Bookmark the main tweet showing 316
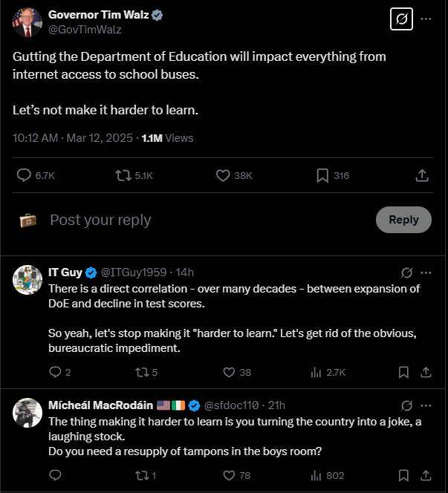 pos(333,175)
